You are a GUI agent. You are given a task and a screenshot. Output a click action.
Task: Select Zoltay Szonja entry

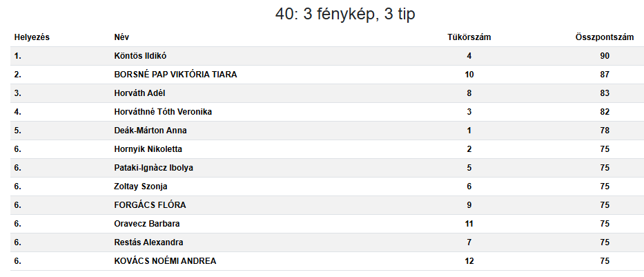pyautogui.click(x=140, y=187)
